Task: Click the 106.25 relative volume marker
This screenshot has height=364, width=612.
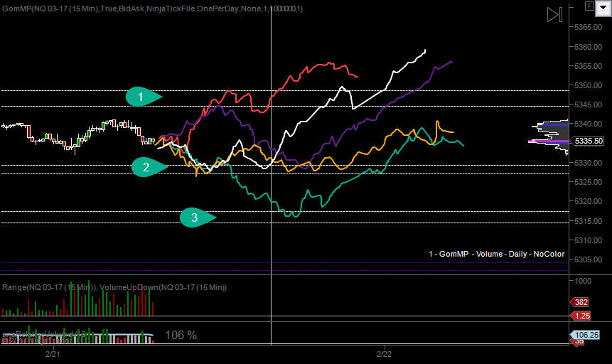Action: (586, 335)
